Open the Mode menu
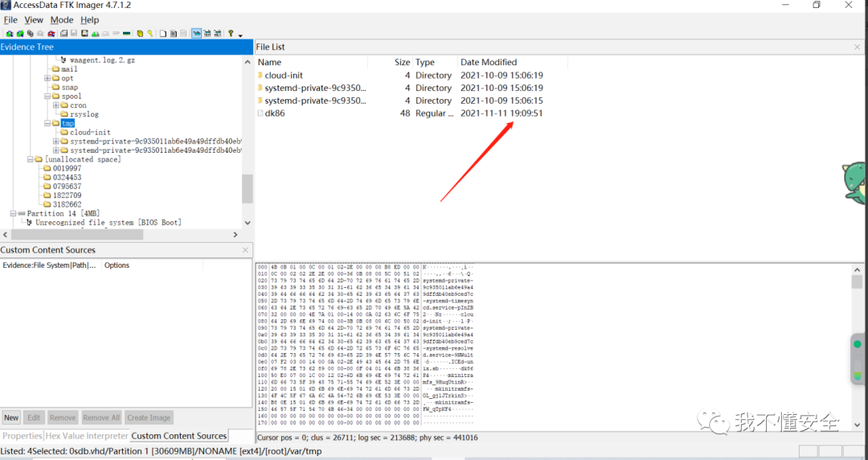The width and height of the screenshot is (868, 460). (61, 20)
